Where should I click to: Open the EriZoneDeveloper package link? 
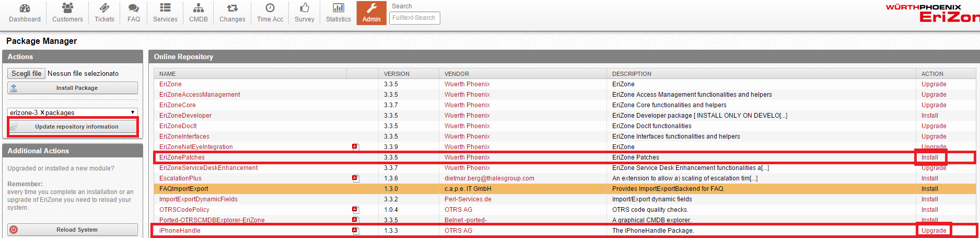click(x=185, y=116)
